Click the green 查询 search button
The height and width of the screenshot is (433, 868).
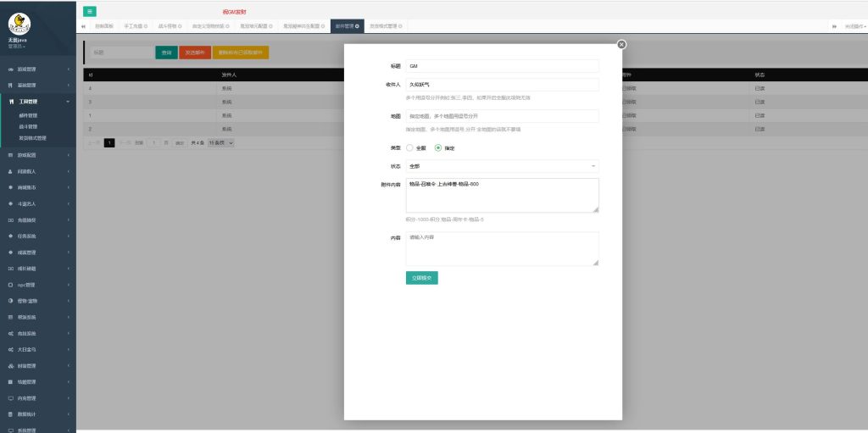click(166, 53)
